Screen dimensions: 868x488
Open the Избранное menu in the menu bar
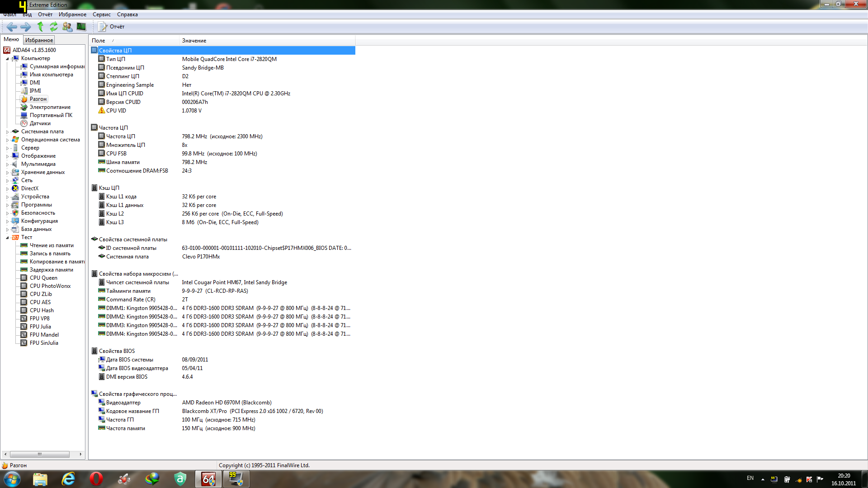(x=72, y=14)
